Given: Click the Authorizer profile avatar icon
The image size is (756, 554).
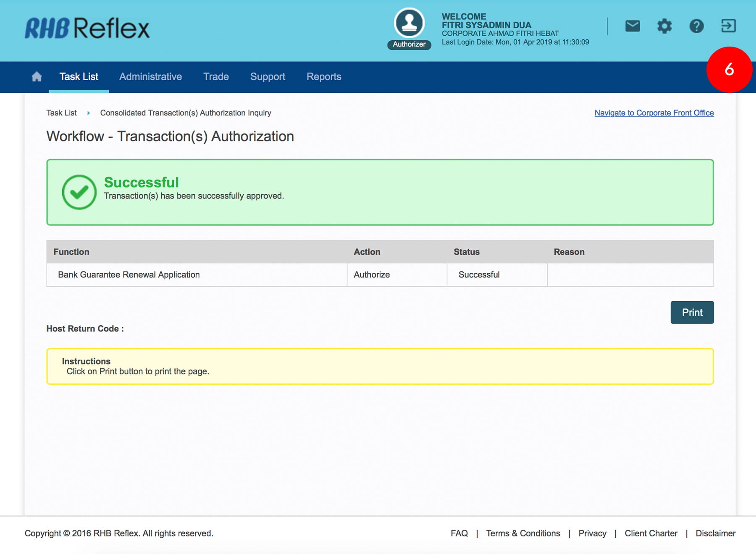Looking at the screenshot, I should click(409, 24).
